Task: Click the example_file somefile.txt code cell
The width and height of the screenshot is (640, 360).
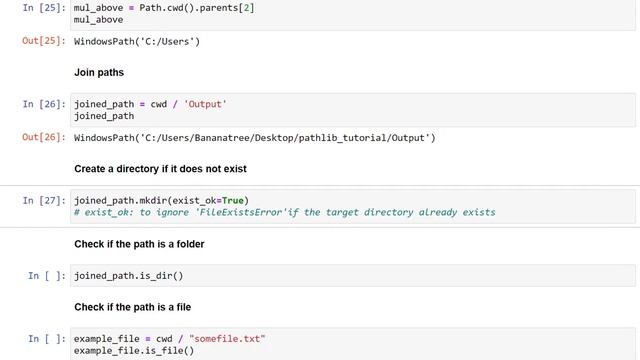Action: tap(353, 344)
